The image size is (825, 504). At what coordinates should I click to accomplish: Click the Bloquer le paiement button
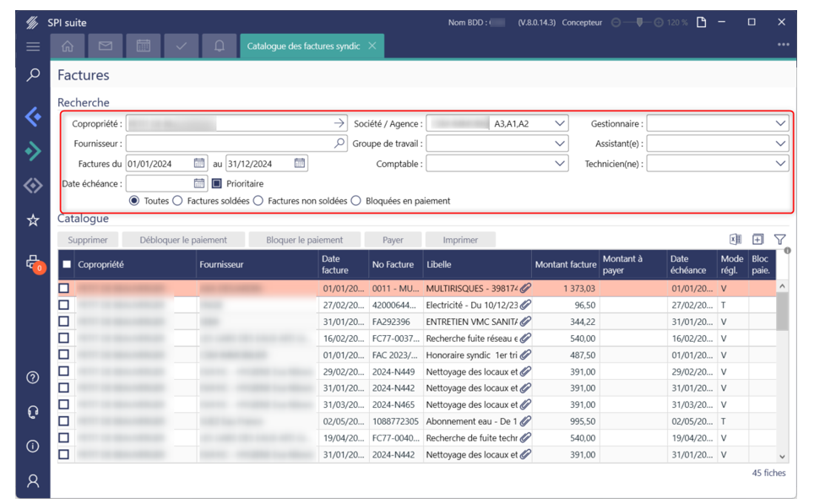(x=304, y=240)
